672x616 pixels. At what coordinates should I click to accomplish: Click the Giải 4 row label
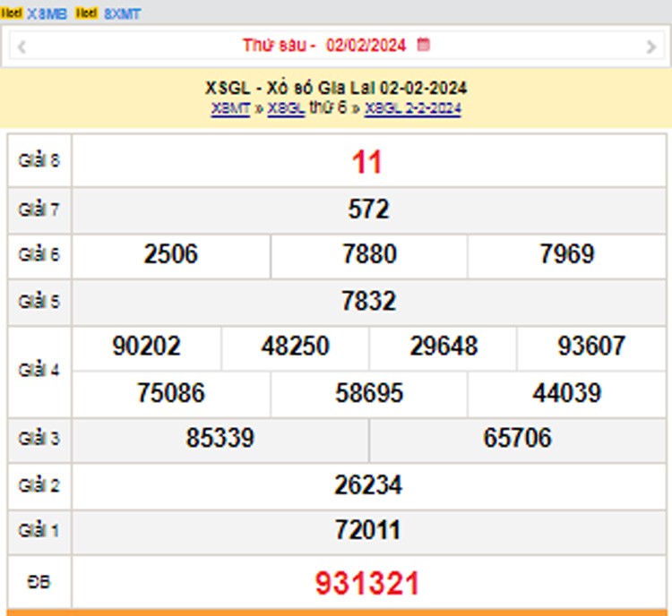[x=39, y=370]
